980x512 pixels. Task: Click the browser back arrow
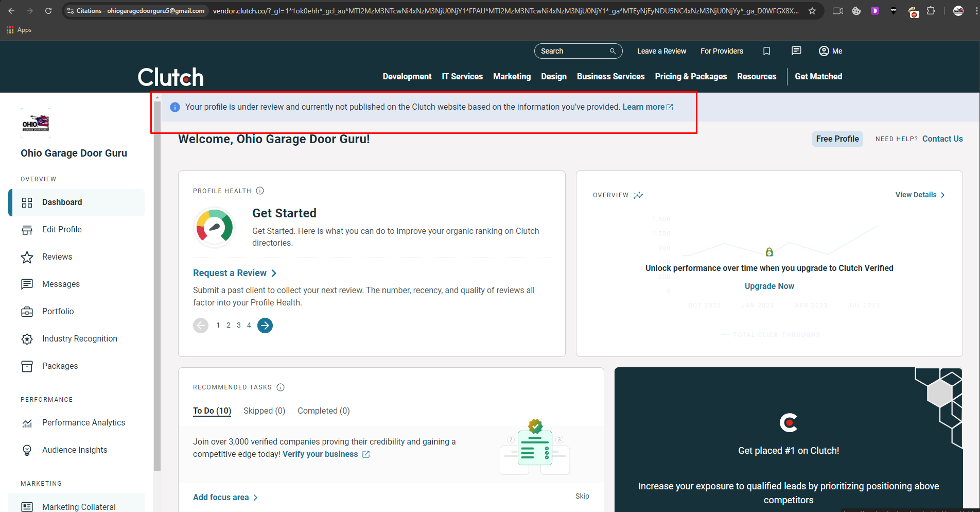[11, 11]
